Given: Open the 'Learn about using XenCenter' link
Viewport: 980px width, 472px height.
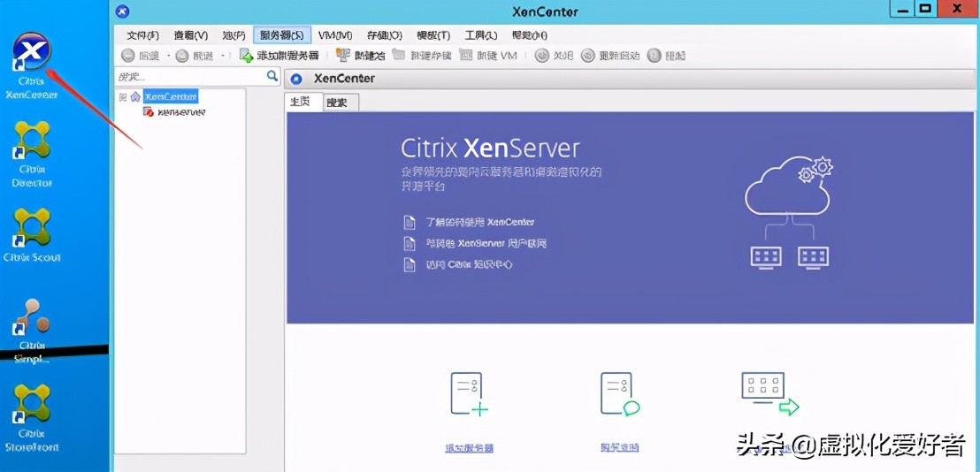Looking at the screenshot, I should point(480,222).
